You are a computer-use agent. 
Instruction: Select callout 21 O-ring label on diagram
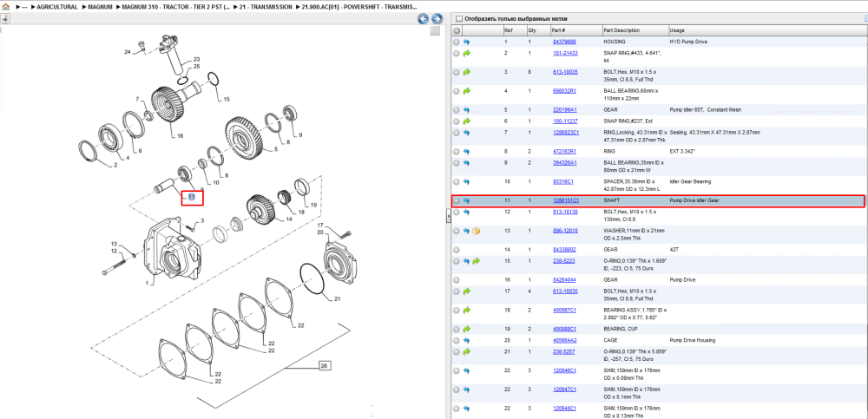(x=338, y=299)
